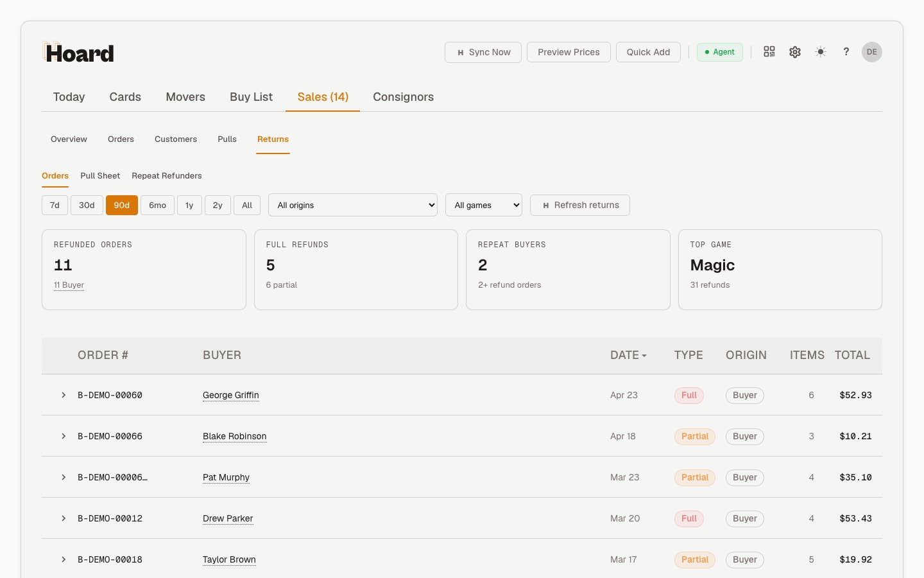The image size is (924, 578).
Task: Toggle light/dark theme sun icon
Action: pyautogui.click(x=821, y=52)
